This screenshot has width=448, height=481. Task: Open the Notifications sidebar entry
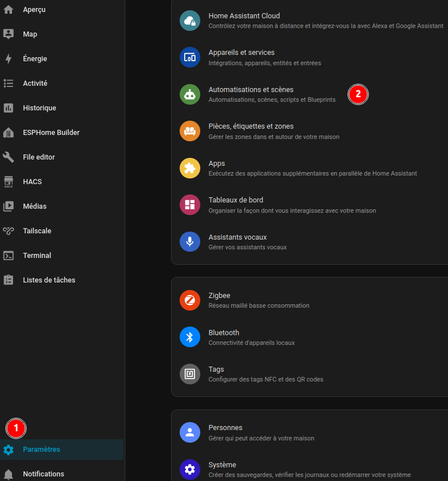pos(62,474)
